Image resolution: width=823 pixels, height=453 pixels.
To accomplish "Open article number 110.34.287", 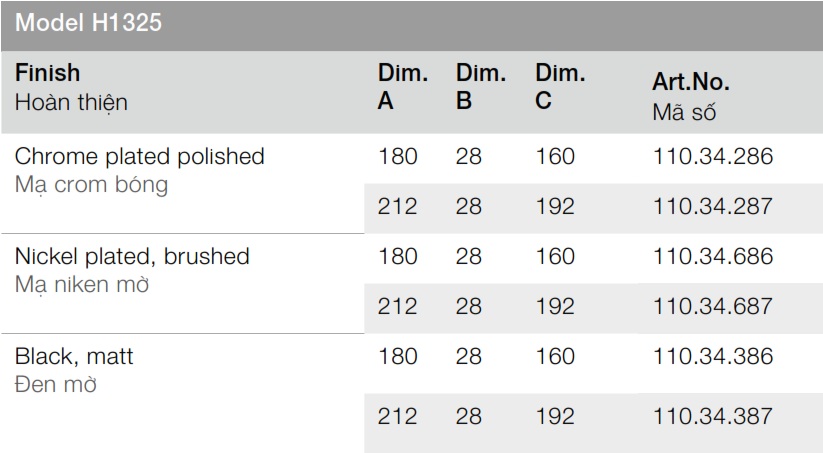I will pyautogui.click(x=713, y=207).
